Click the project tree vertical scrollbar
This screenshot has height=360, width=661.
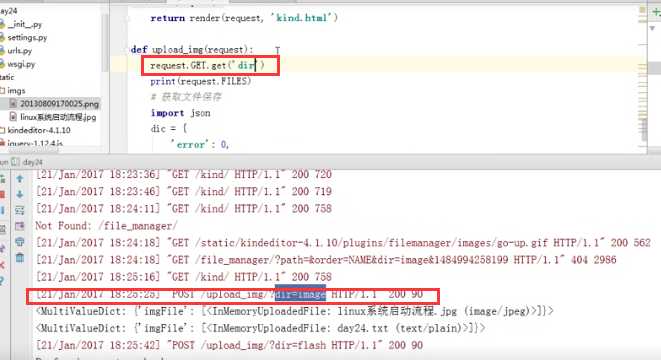(x=105, y=42)
